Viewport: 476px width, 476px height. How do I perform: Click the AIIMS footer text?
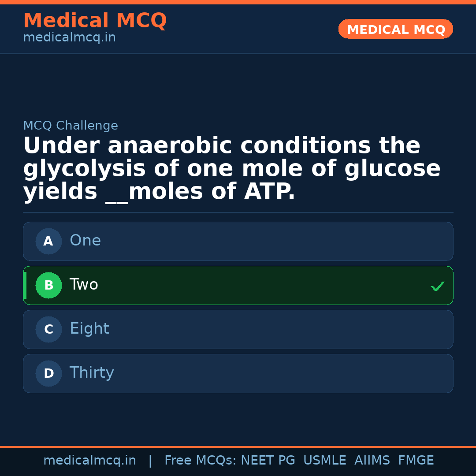click(x=372, y=461)
